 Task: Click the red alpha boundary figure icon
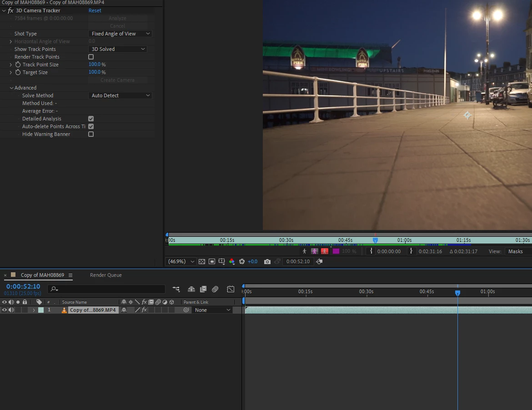(x=325, y=251)
